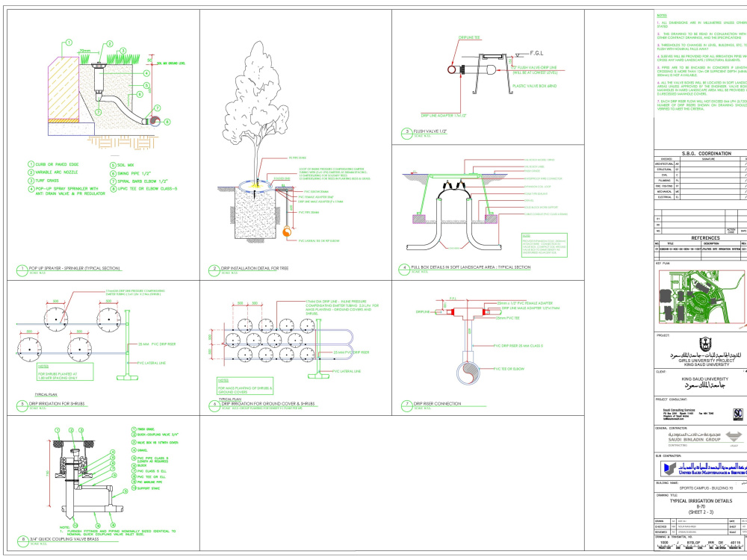Click the Sports Campus Building 70 name field
747x560 pixels.
click(707, 488)
